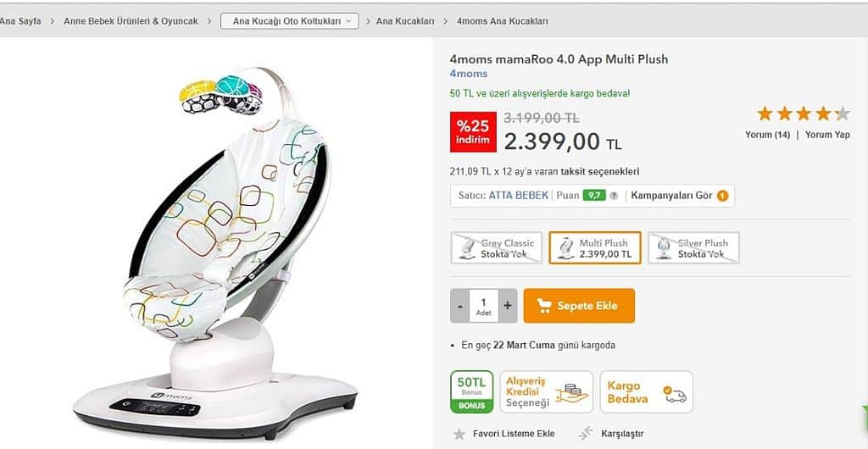Screen dimensions: 868x449
Task: Click the Alışveriş Kredisi Seçeneği badge
Action: pyautogui.click(x=546, y=391)
